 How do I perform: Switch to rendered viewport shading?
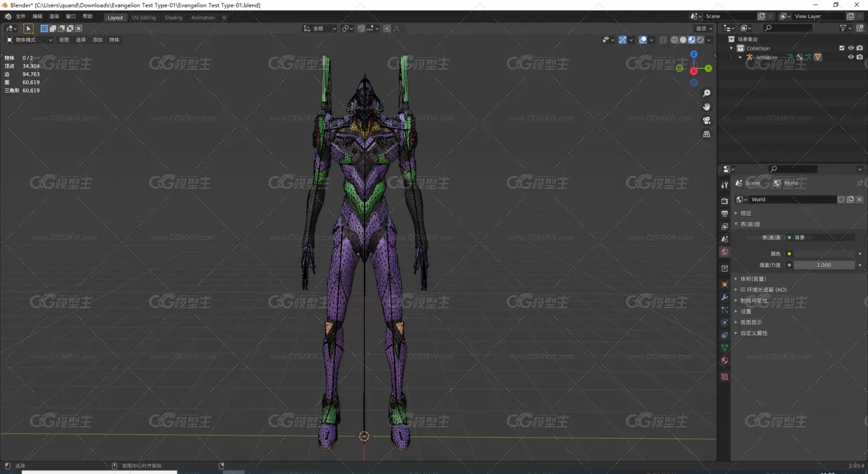(x=700, y=40)
